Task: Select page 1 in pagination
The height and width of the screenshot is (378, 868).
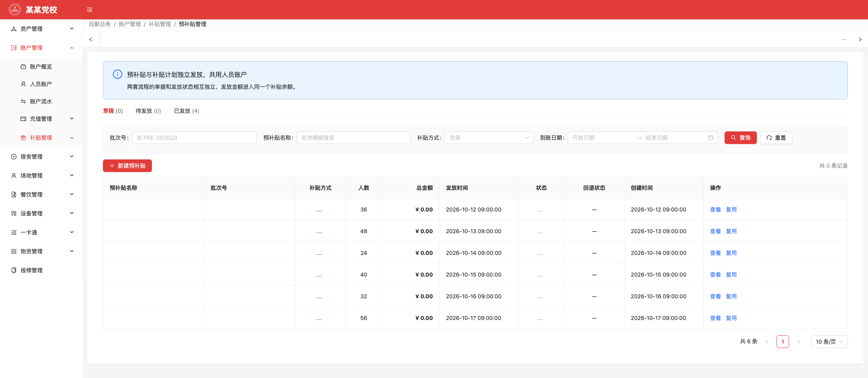Action: [783, 342]
